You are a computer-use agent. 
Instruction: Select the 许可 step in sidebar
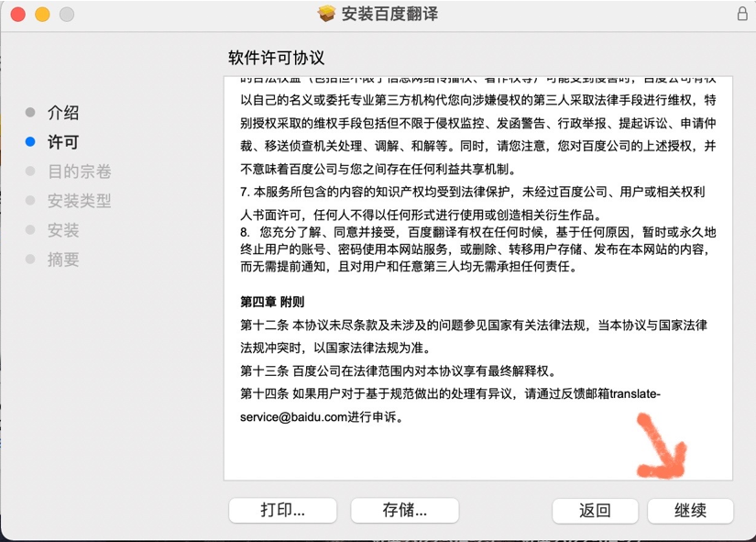click(63, 142)
